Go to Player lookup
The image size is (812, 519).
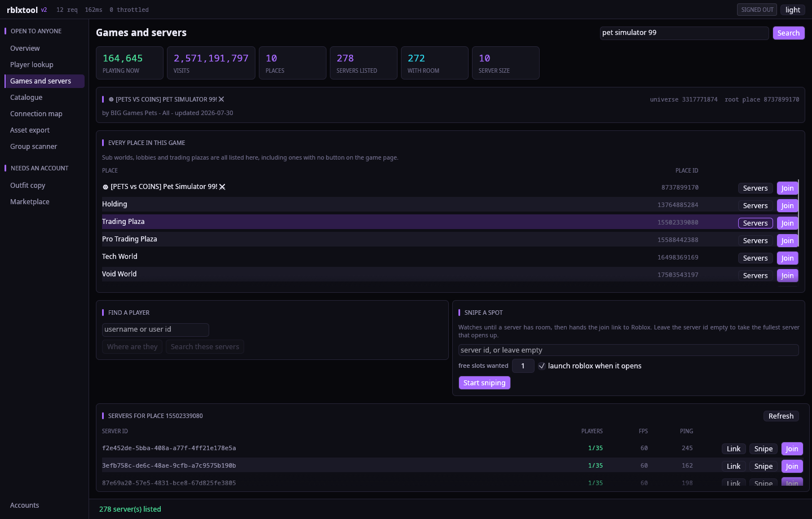coord(44,65)
